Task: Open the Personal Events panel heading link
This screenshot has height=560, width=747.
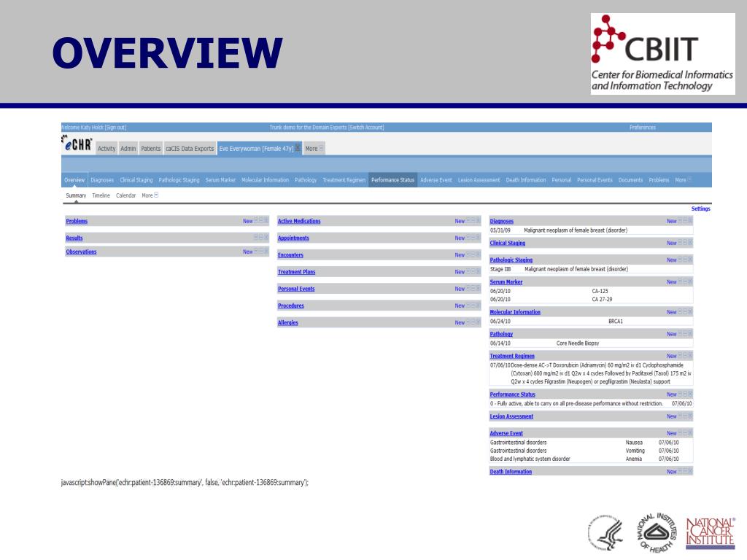Action: pyautogui.click(x=296, y=289)
